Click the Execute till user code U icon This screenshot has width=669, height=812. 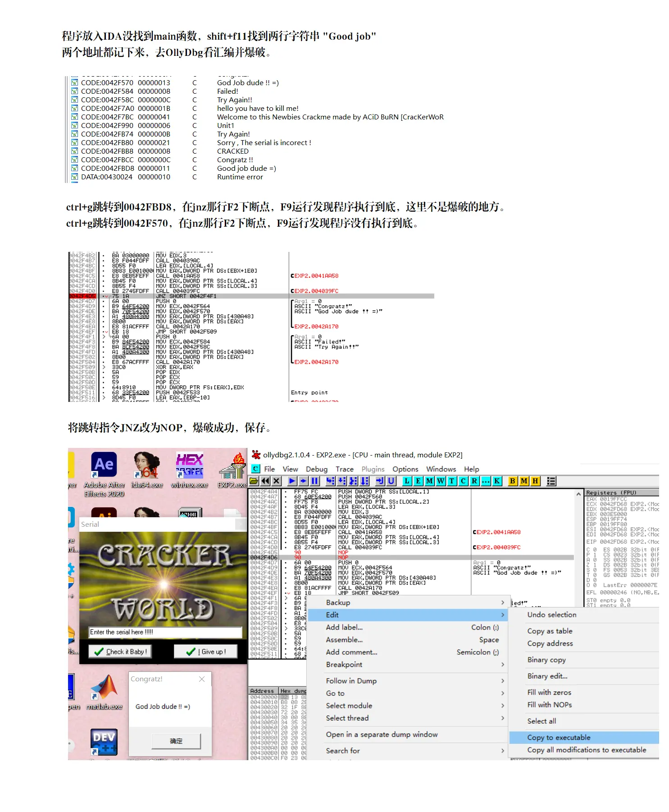(x=391, y=481)
